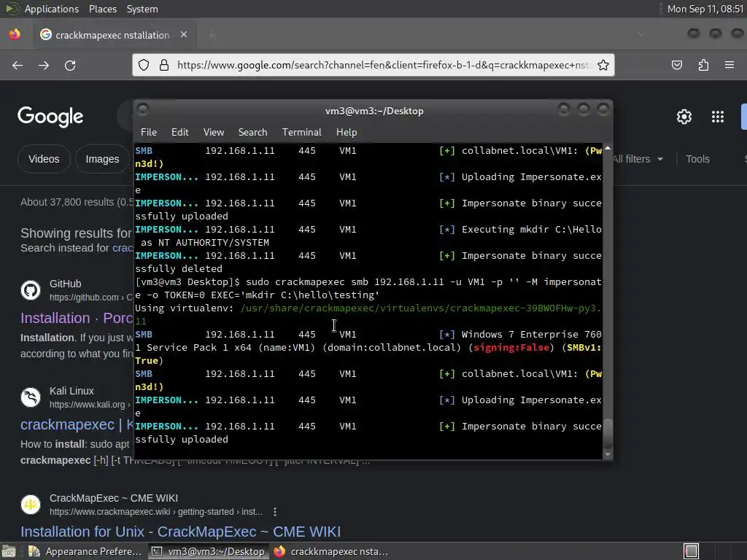This screenshot has height=560, width=747.
Task: Open the terminal File menu
Action: point(149,133)
